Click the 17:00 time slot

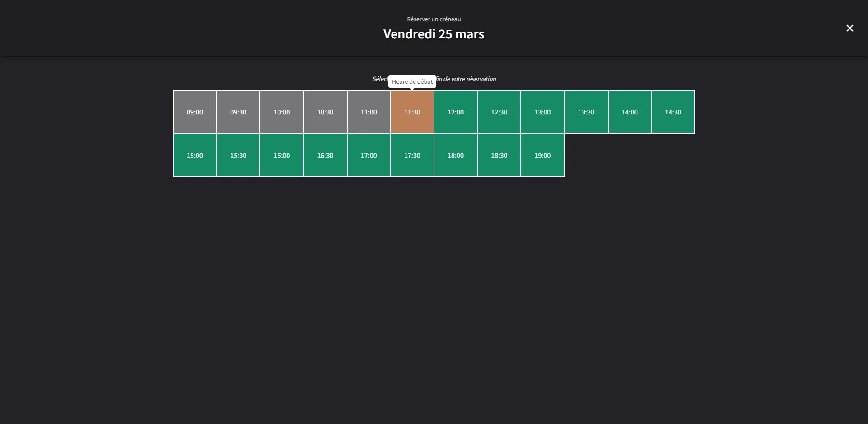pyautogui.click(x=368, y=155)
